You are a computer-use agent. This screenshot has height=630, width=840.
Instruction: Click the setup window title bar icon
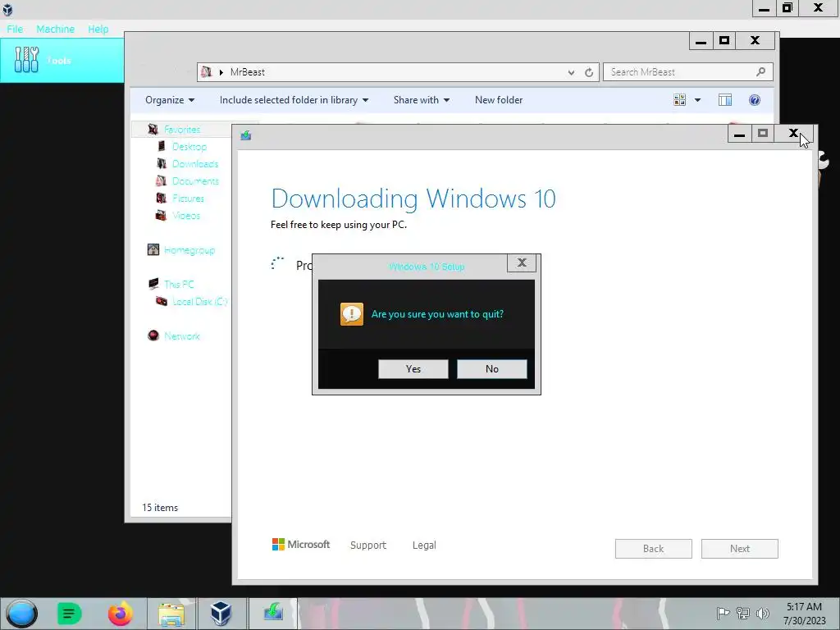tap(246, 135)
